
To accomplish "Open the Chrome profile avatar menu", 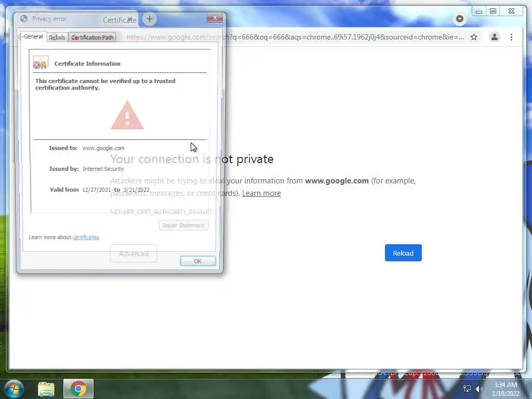I will (x=495, y=37).
